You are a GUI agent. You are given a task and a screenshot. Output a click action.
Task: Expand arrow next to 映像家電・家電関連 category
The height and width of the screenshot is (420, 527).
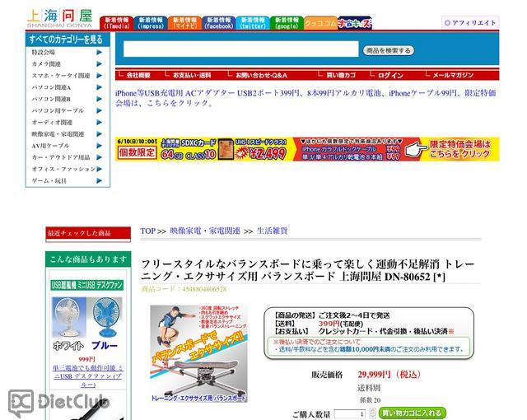(99, 133)
